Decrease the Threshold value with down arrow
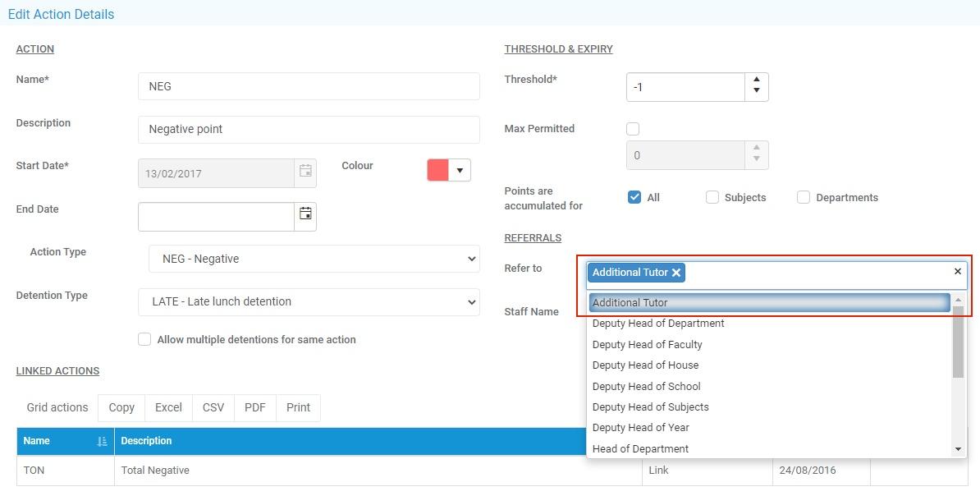 (x=756, y=92)
